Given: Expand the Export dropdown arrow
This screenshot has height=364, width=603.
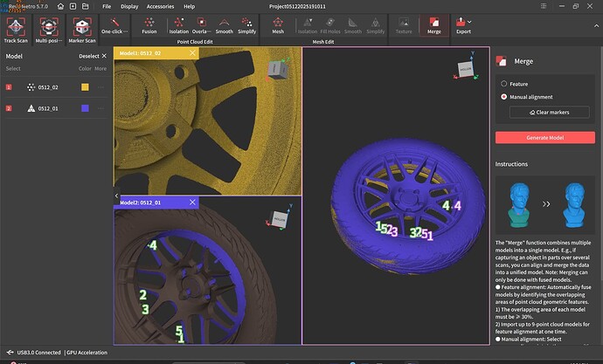Looking at the screenshot, I should pos(469,22).
